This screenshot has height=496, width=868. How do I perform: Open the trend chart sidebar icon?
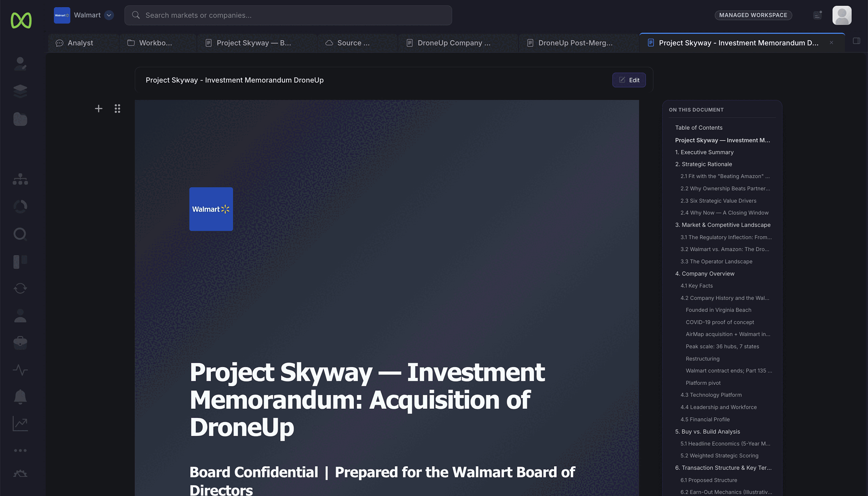click(x=20, y=424)
